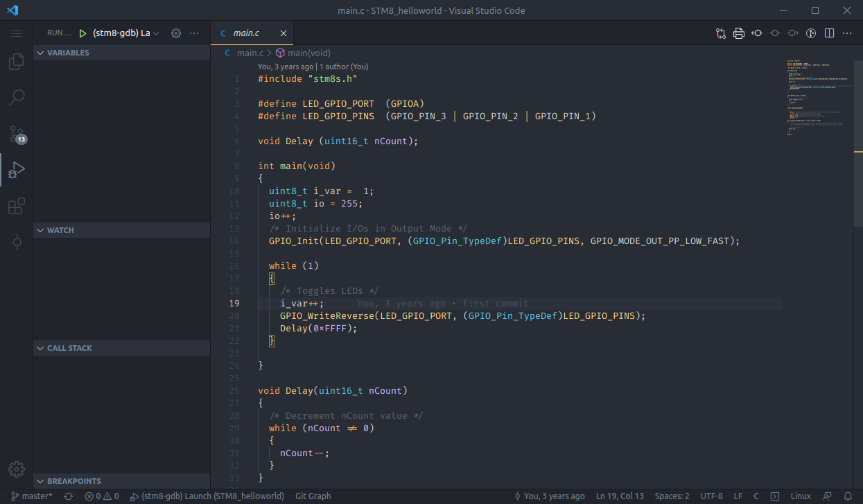Open changes with the previous revision
This screenshot has height=504, width=863.
click(757, 33)
